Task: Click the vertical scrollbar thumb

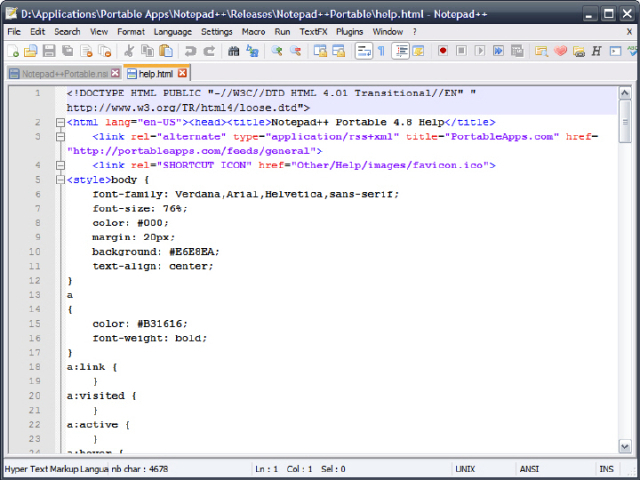Action: [x=625, y=121]
